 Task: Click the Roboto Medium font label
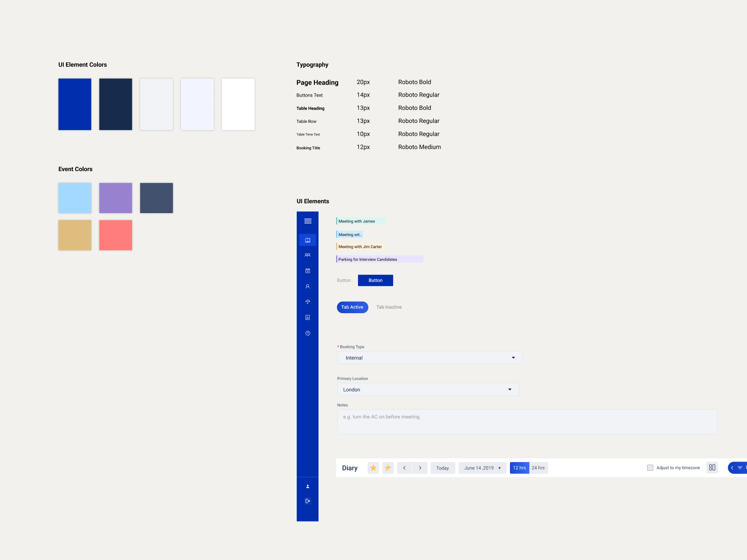(420, 147)
